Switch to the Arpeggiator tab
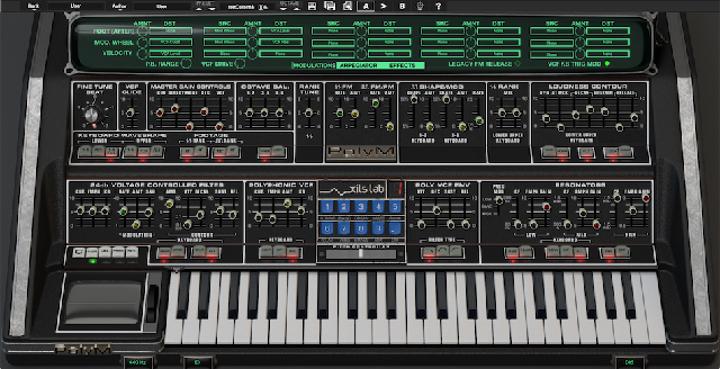720x369 pixels. [358, 66]
